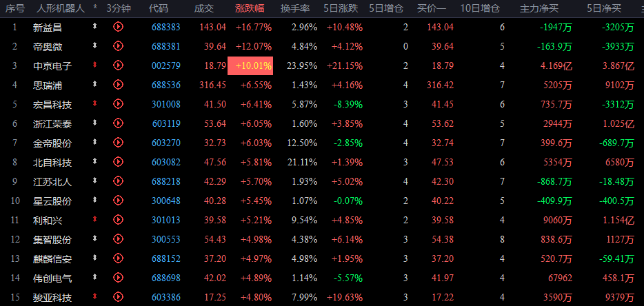
Task: Select stock code 688536
Action: (x=166, y=85)
